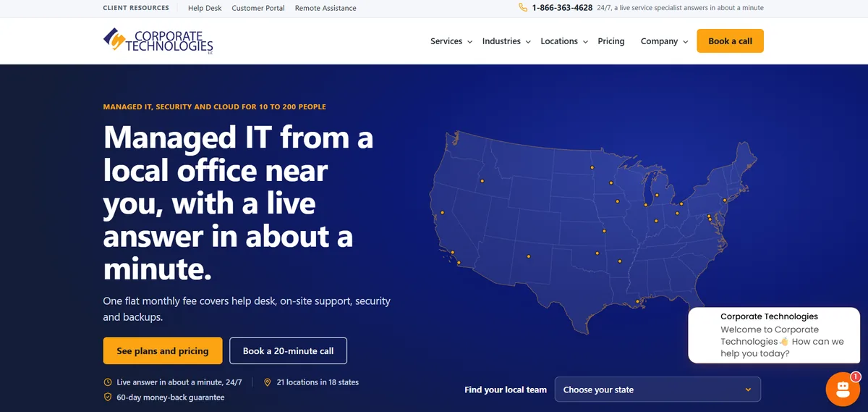Call the 1-866-363-4628 phone number
868x412 pixels.
[562, 8]
